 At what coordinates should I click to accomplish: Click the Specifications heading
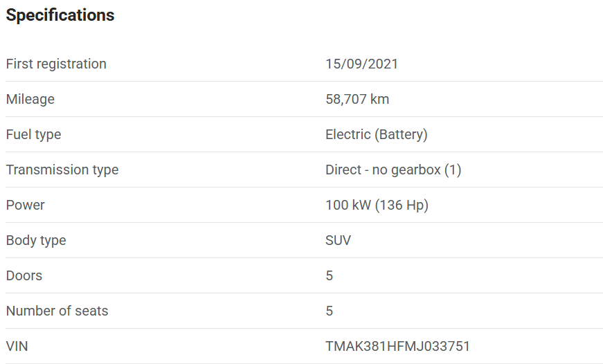coord(60,15)
